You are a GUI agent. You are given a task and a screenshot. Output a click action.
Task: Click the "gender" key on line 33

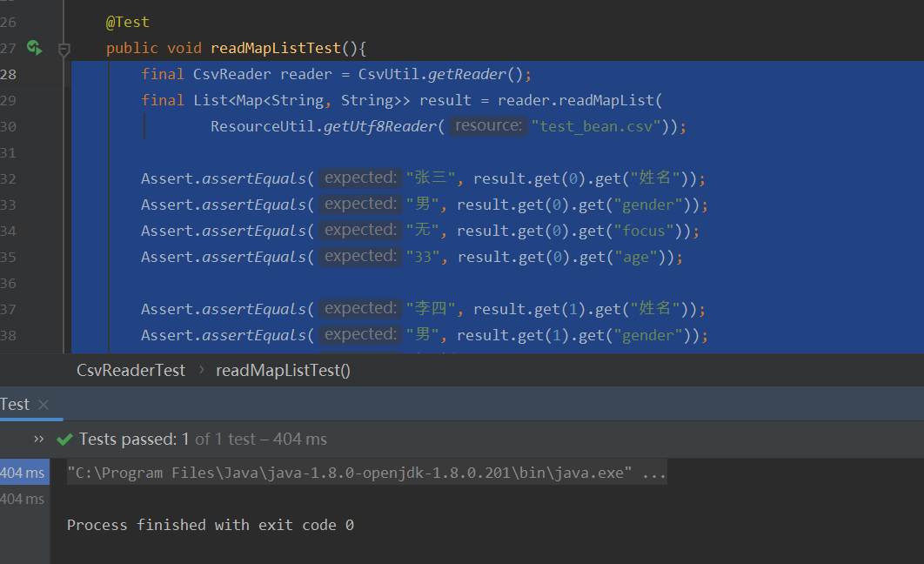point(647,205)
